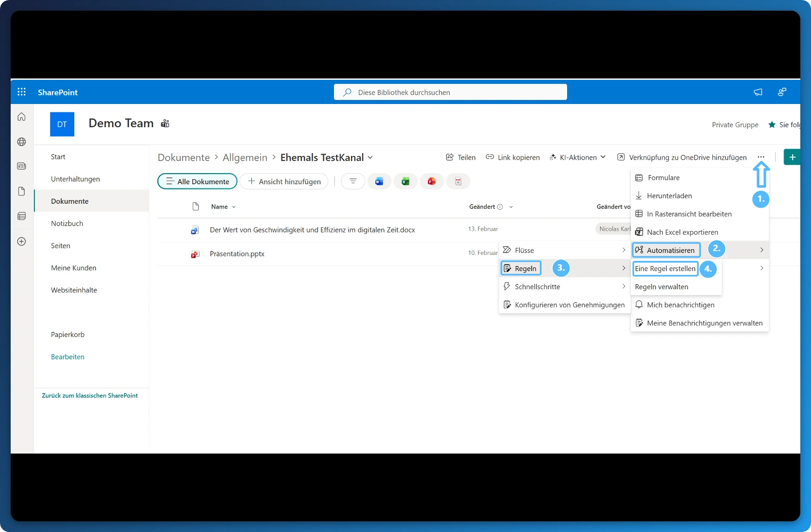This screenshot has width=811, height=532.
Task: Select the Excel workbook creation icon
Action: pyautogui.click(x=405, y=181)
